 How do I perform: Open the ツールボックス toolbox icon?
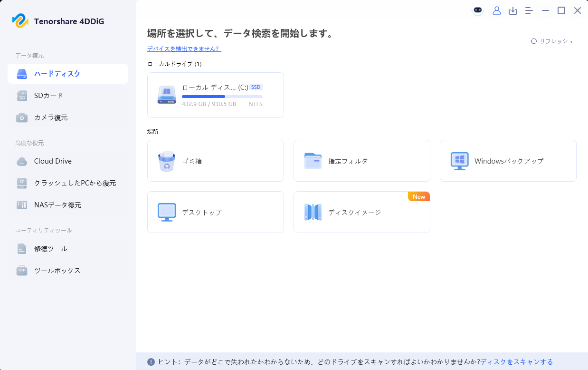(x=22, y=271)
